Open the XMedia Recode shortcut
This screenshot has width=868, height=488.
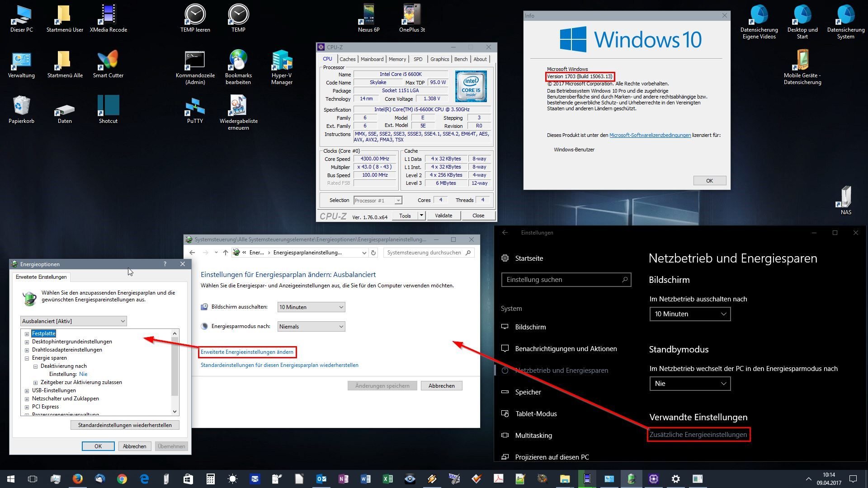(x=108, y=19)
